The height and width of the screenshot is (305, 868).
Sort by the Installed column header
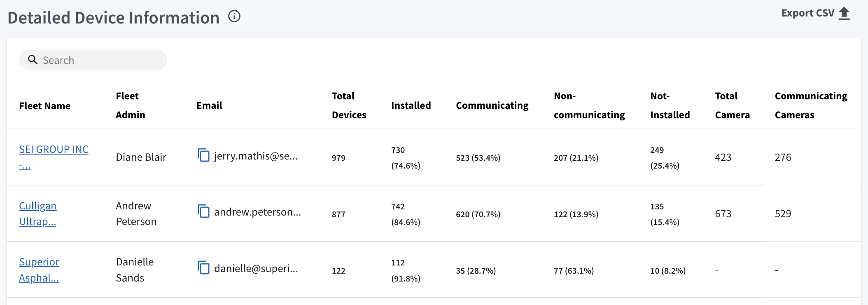pyautogui.click(x=411, y=106)
